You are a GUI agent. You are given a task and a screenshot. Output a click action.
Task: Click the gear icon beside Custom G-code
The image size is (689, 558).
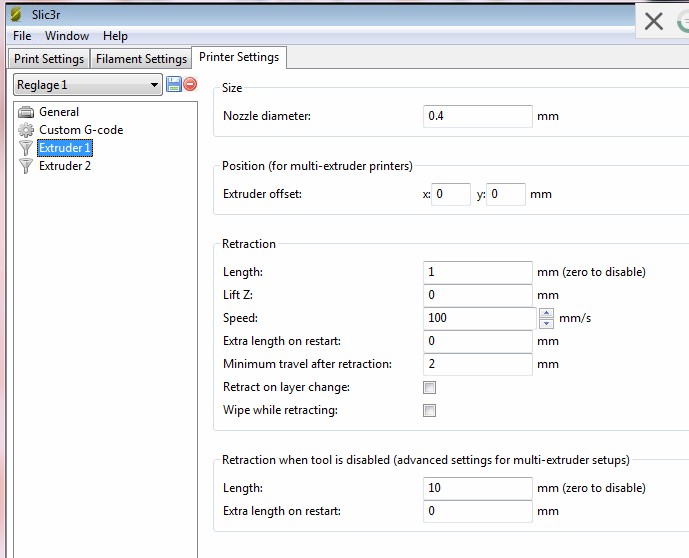[26, 130]
